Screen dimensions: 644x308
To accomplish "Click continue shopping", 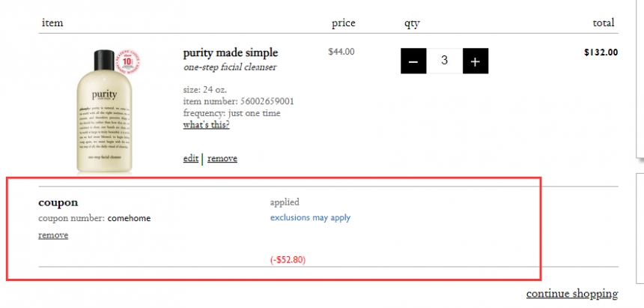I will click(571, 294).
